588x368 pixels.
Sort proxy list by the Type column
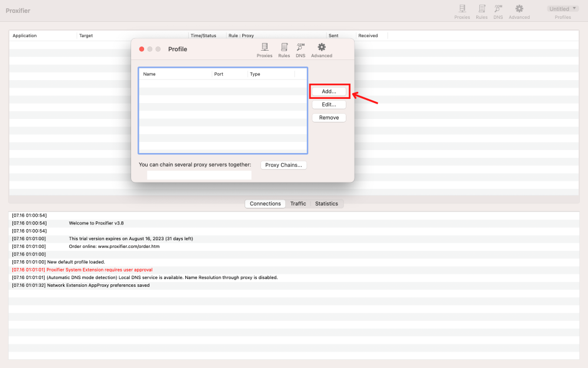coord(271,74)
